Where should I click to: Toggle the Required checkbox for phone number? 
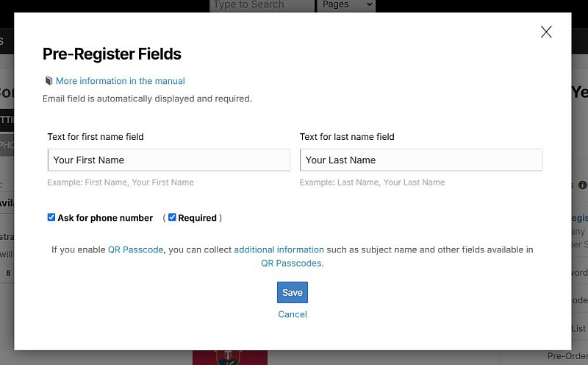coord(172,217)
